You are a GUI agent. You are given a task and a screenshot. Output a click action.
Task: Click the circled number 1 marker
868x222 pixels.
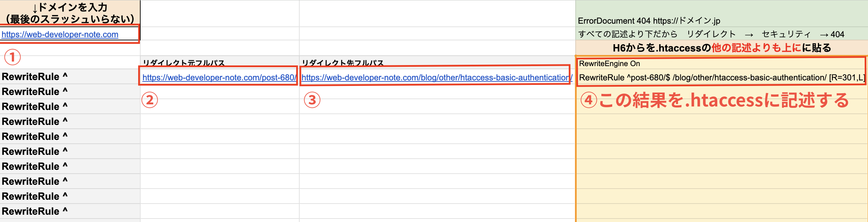(x=13, y=57)
